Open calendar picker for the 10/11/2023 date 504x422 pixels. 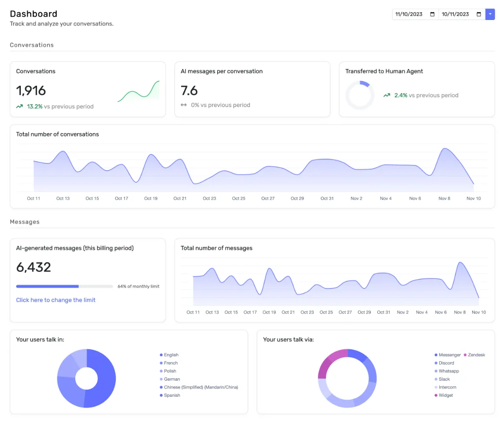point(479,14)
